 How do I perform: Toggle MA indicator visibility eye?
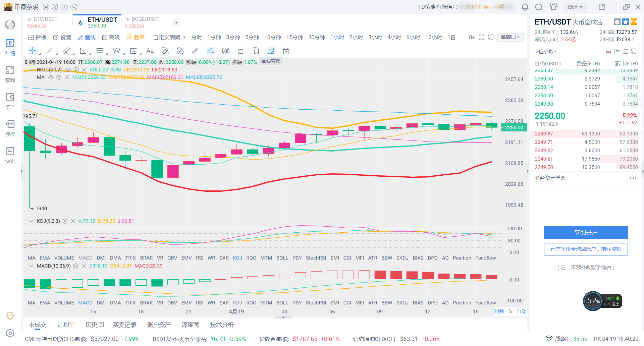click(51, 77)
